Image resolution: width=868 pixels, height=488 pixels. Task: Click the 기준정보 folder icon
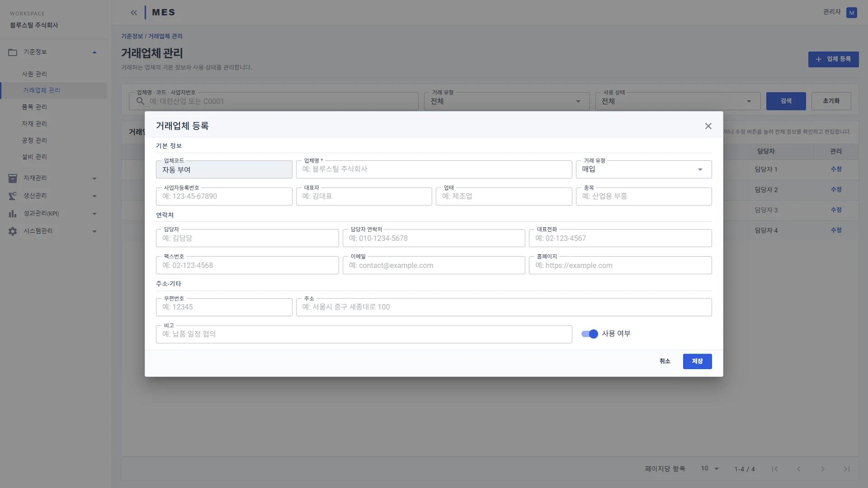(13, 52)
